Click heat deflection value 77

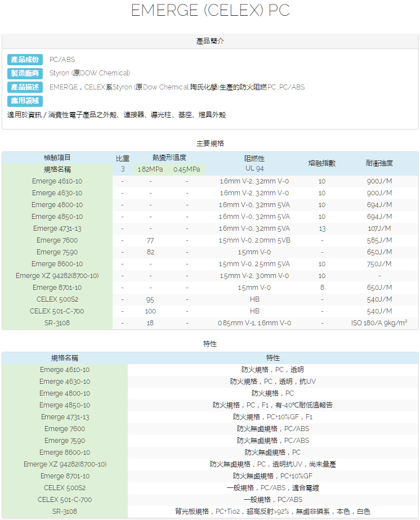(150, 240)
